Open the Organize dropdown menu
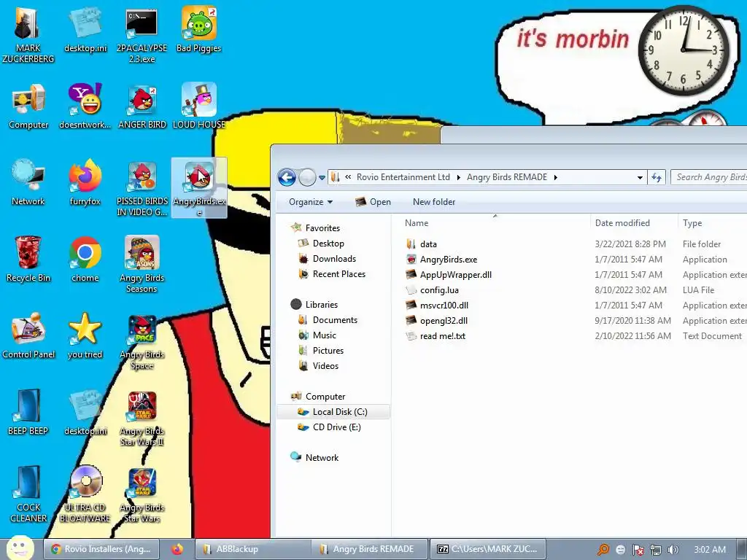 tap(311, 202)
